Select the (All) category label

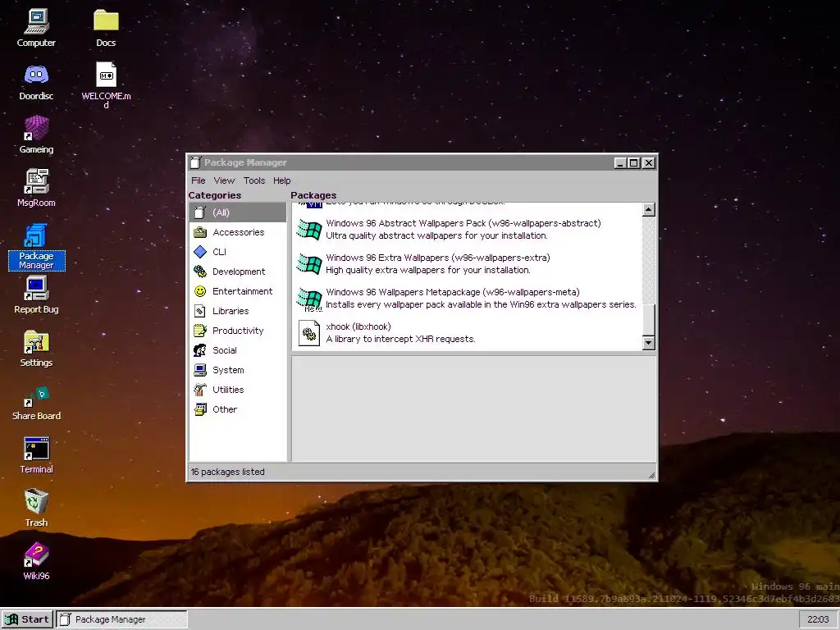(221, 212)
